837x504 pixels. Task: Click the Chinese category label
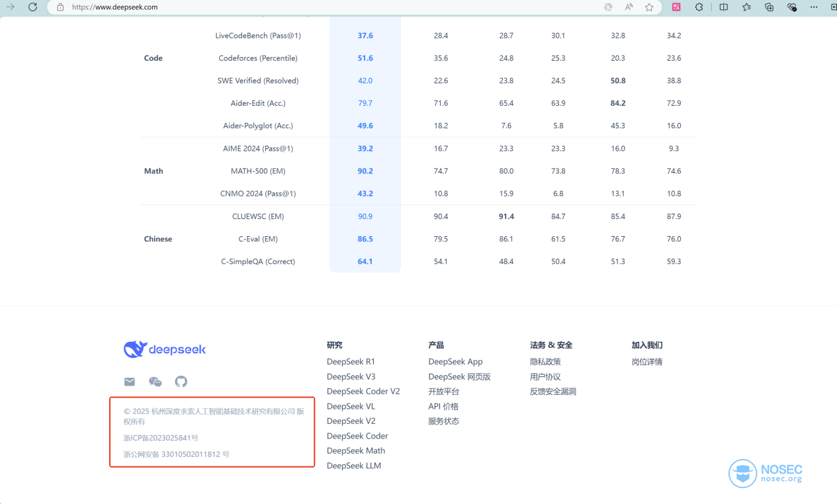(158, 239)
